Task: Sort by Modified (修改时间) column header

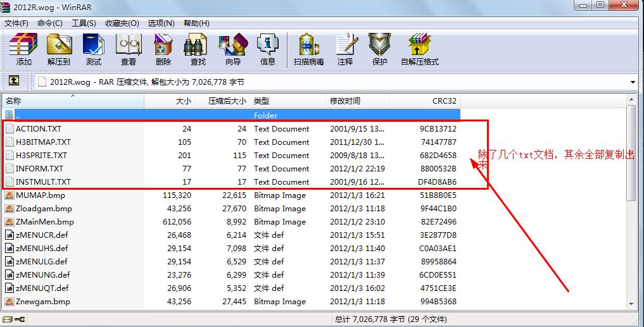Action: pyautogui.click(x=357, y=101)
